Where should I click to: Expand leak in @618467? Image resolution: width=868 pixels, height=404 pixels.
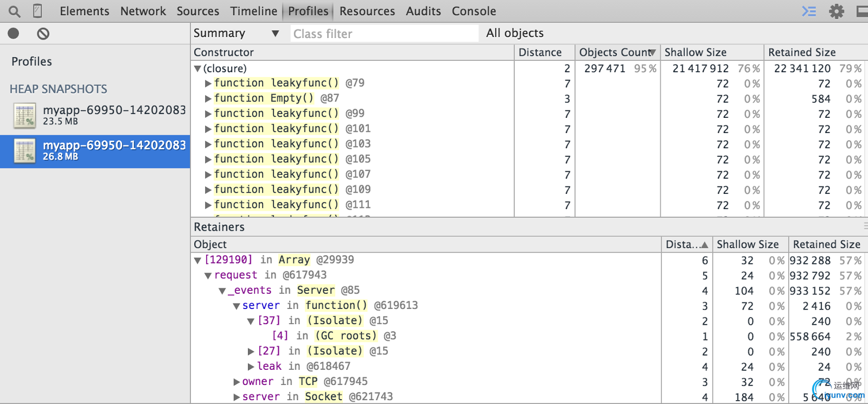pyautogui.click(x=251, y=367)
